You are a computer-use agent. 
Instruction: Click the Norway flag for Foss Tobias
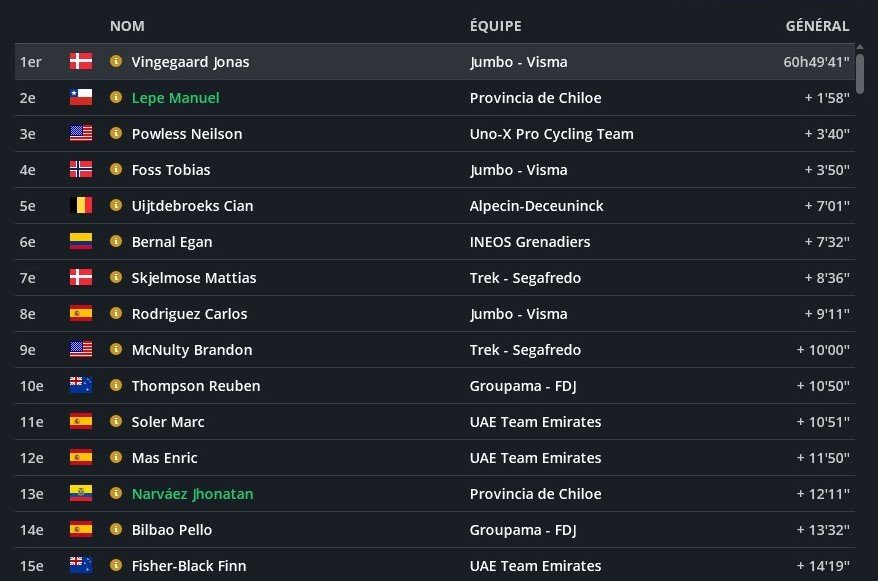pos(81,170)
